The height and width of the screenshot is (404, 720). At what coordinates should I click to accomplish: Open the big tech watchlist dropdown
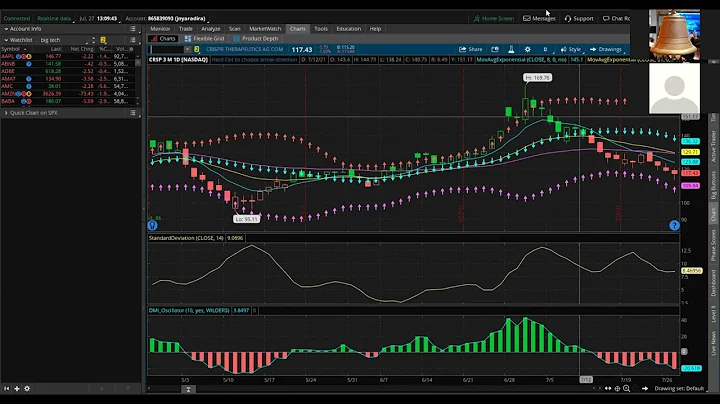click(64, 40)
